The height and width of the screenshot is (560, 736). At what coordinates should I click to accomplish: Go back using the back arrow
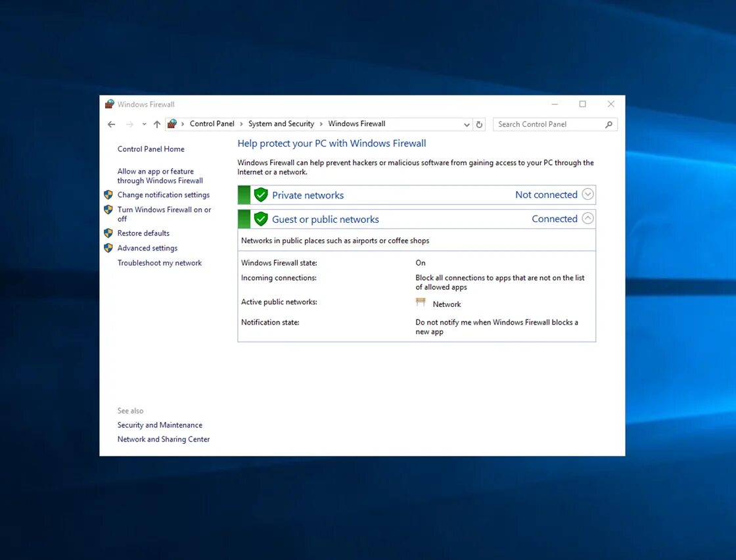(x=111, y=124)
